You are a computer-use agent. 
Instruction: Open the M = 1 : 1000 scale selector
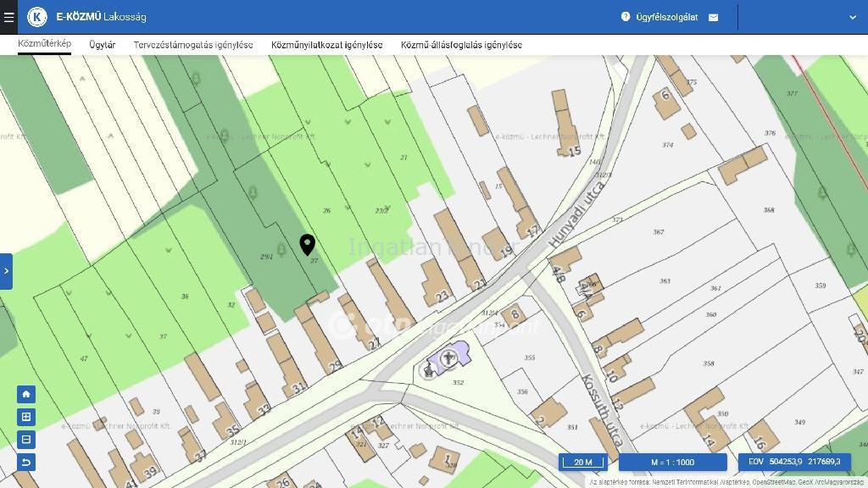[x=672, y=463]
